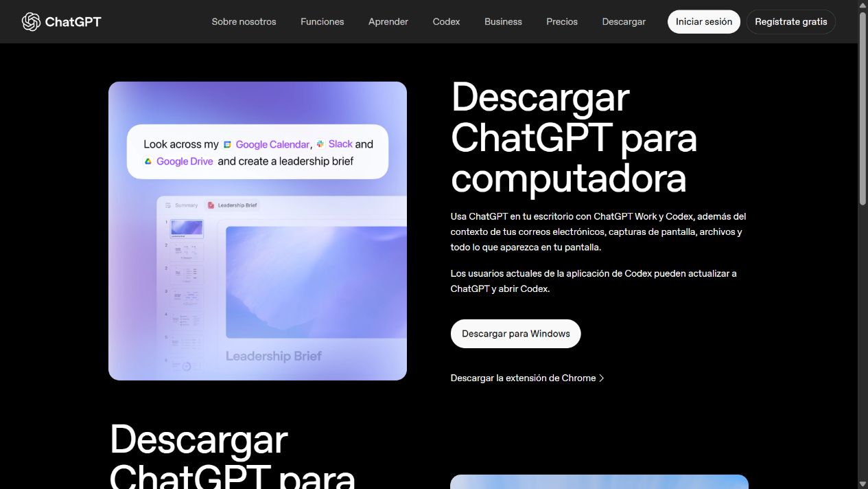This screenshot has width=868, height=489.
Task: Click the 'Leadership Brief' slide title text
Action: (274, 356)
